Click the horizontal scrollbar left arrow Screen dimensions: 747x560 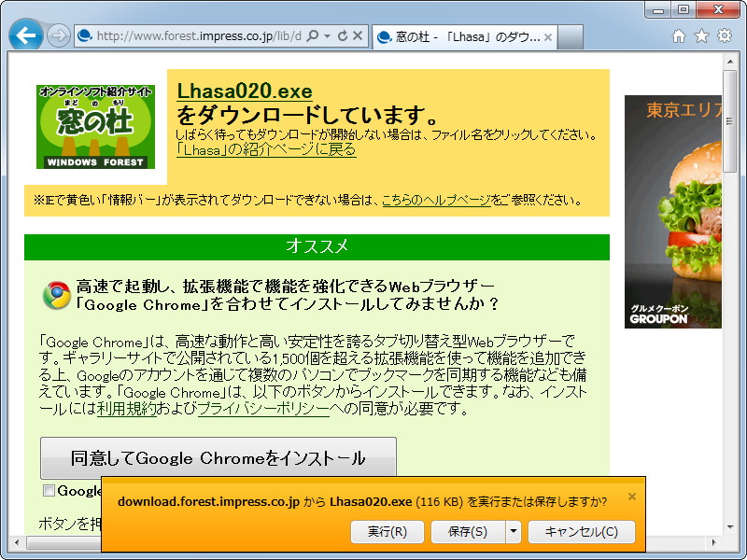(17, 542)
